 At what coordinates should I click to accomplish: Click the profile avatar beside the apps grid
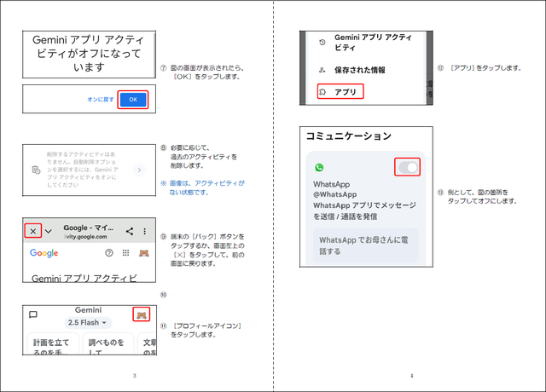[x=144, y=253]
